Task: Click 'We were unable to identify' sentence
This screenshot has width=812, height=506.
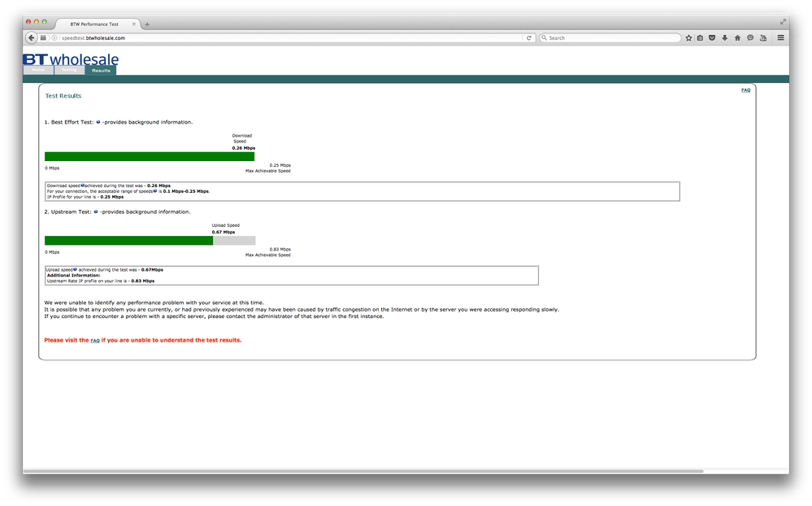Action: [154, 303]
